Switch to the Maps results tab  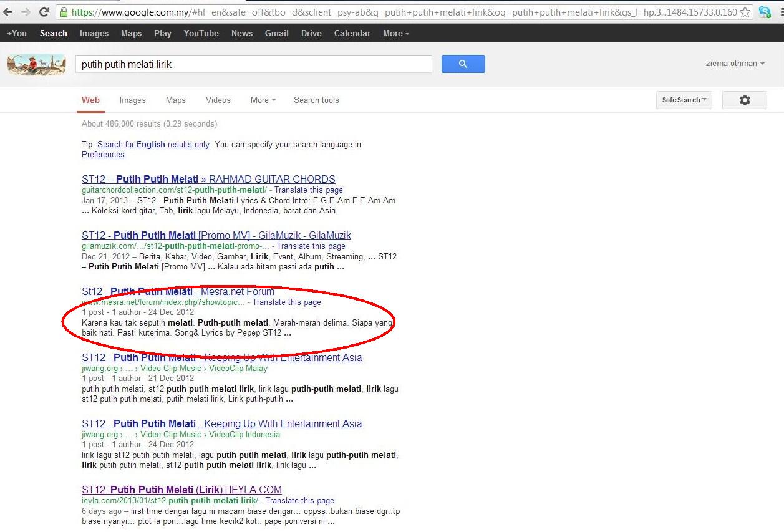coord(176,100)
